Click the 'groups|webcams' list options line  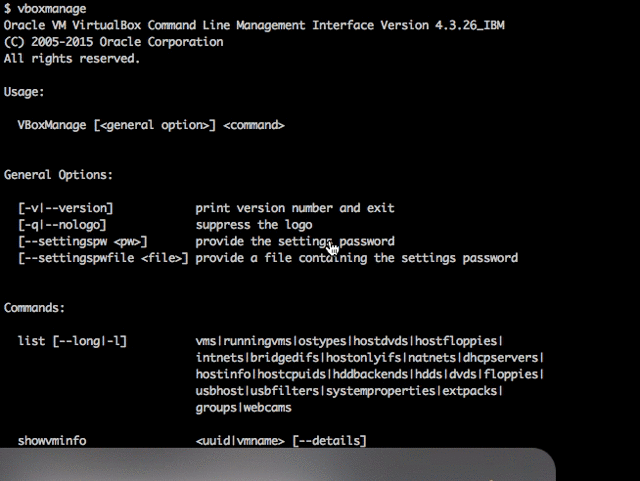pos(244,408)
